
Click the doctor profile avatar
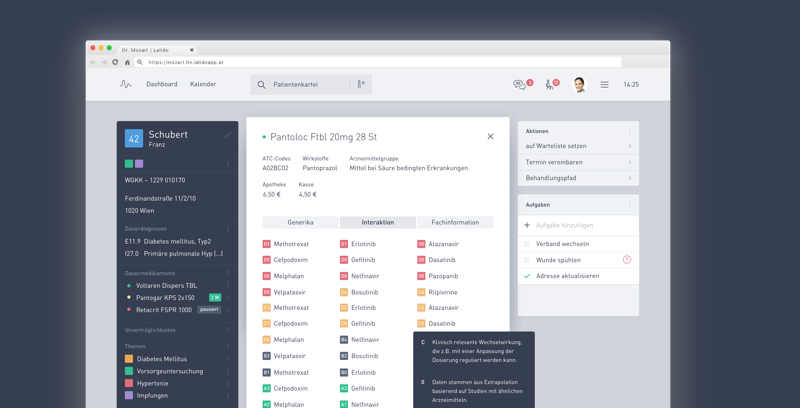pyautogui.click(x=579, y=85)
